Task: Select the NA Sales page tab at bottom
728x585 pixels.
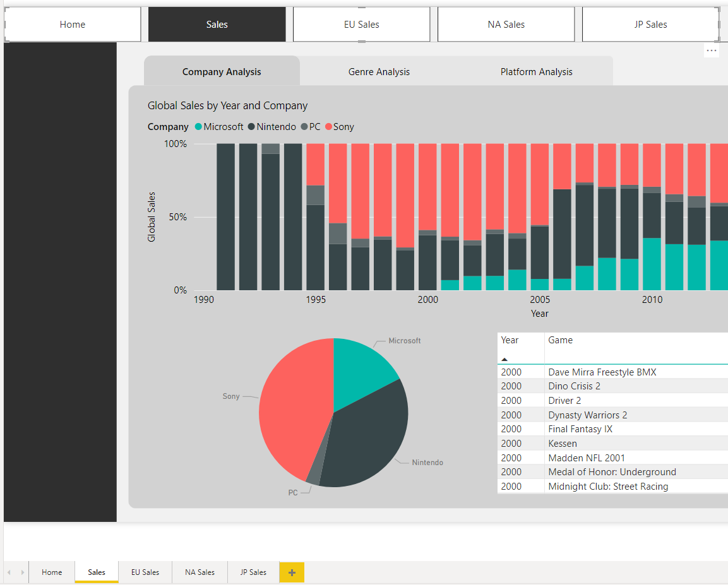Action: coord(200,572)
